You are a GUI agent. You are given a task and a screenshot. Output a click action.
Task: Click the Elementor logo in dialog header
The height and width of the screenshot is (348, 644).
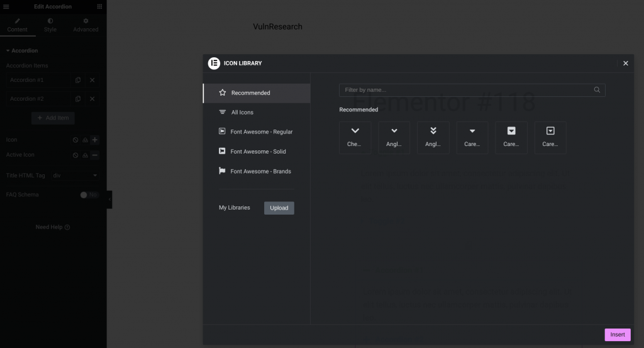click(x=214, y=64)
